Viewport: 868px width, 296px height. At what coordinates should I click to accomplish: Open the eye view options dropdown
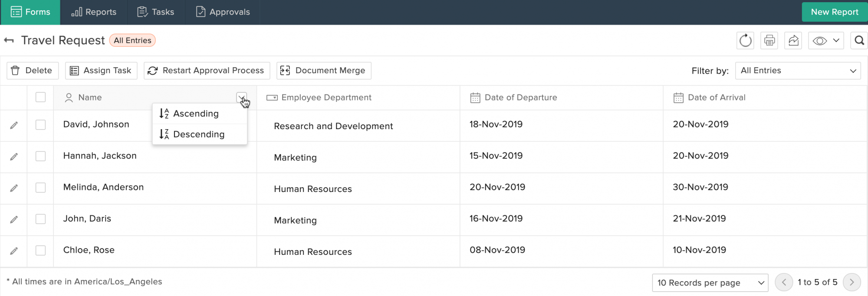[826, 41]
